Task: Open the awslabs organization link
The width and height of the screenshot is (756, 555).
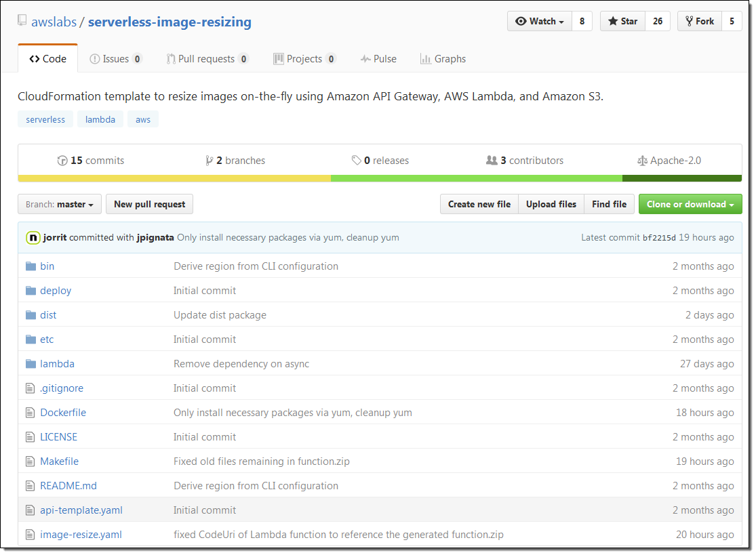Action: [x=54, y=22]
